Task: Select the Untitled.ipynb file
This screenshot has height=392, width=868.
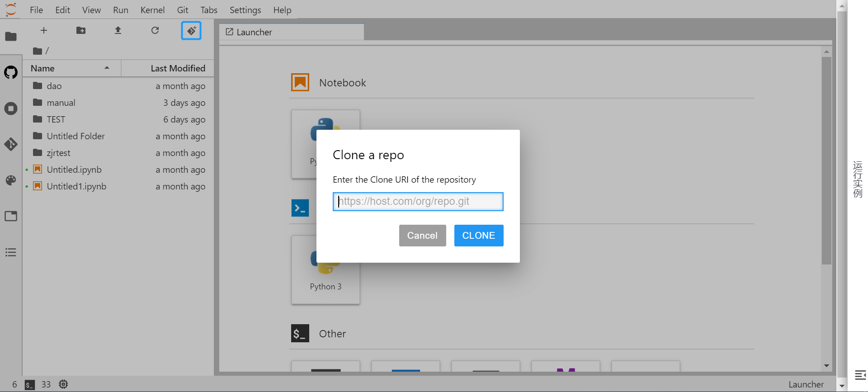Action: (118, 170)
